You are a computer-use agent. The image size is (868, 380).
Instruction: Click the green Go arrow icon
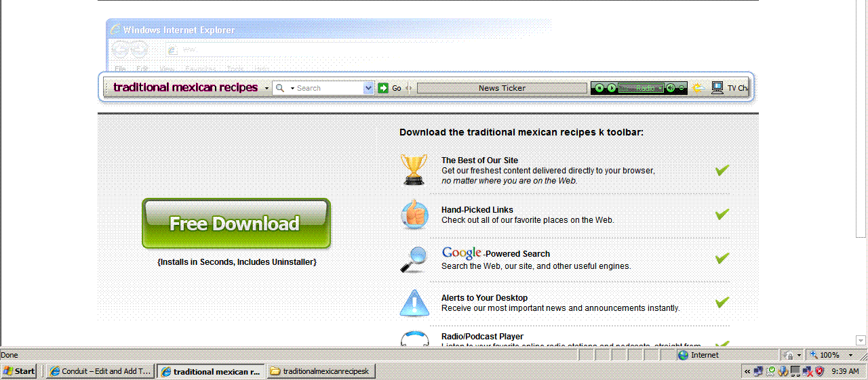pos(383,88)
